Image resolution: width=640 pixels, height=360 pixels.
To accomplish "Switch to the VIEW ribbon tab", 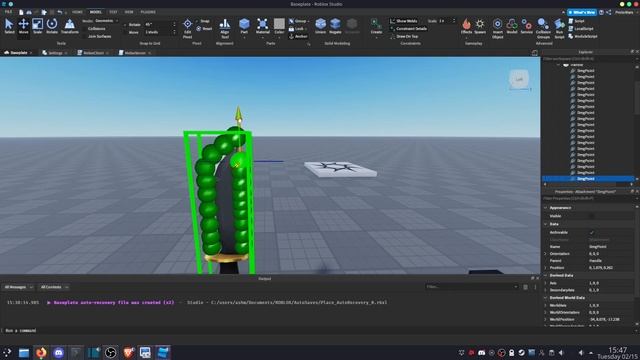I will coord(129,12).
